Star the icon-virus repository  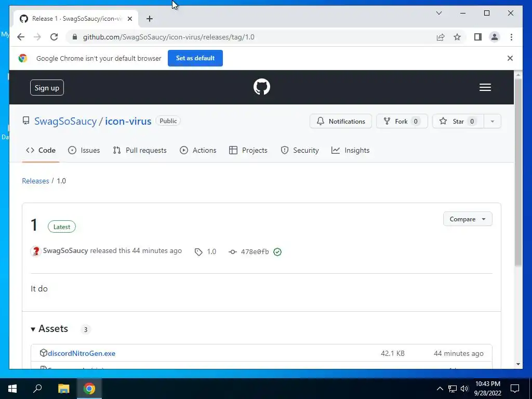(x=458, y=121)
